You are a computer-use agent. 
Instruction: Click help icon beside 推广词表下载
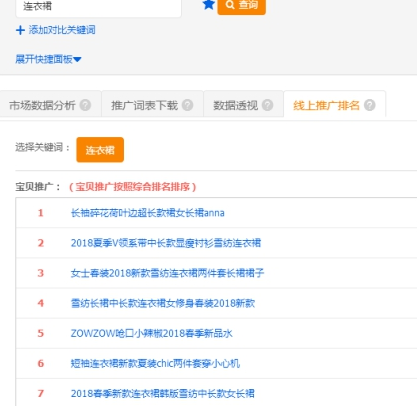pos(188,105)
